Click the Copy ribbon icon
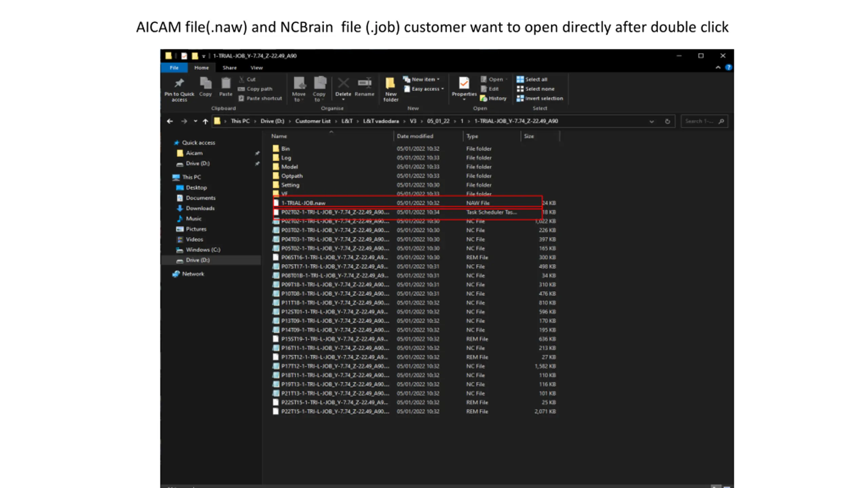This screenshot has width=868, height=488. [205, 87]
